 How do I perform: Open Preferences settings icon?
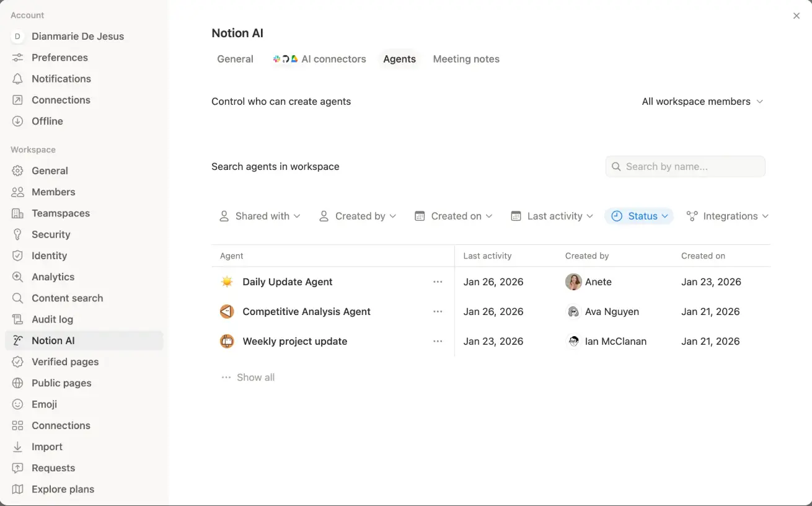coord(18,58)
